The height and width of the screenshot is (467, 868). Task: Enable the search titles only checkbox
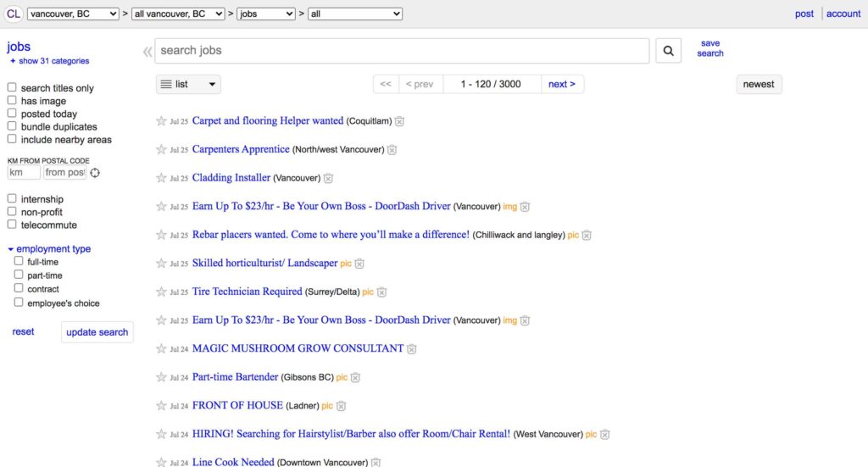tap(12, 88)
